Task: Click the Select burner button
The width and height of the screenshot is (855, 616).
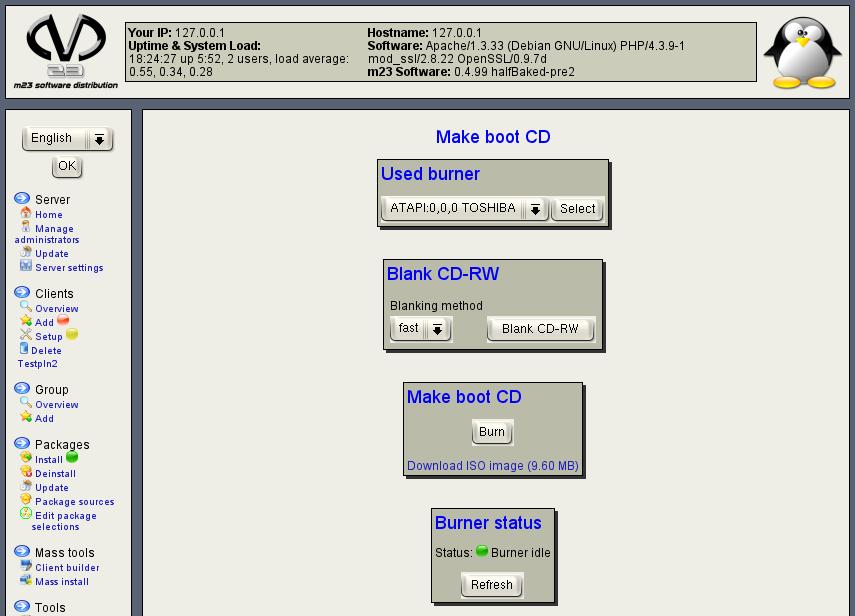Action: coord(577,209)
